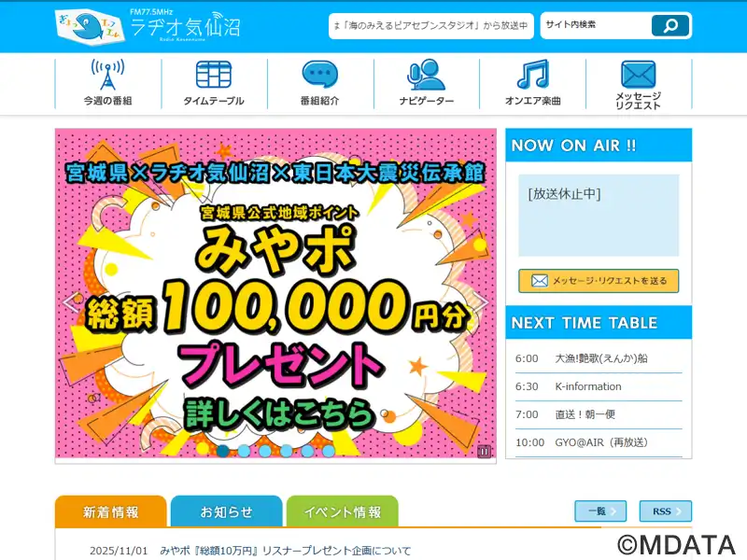
Task: Focus the サイト内検索 search field
Action: click(x=596, y=25)
